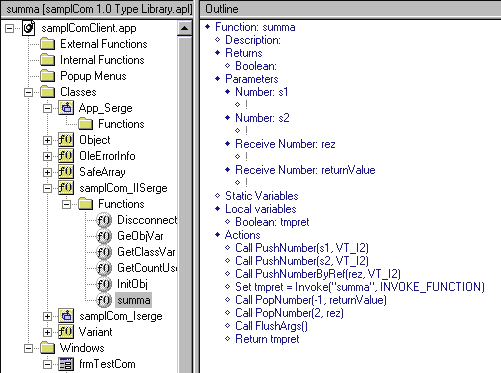Collapse the Classes tree node
501x373 pixels.
tap(29, 92)
